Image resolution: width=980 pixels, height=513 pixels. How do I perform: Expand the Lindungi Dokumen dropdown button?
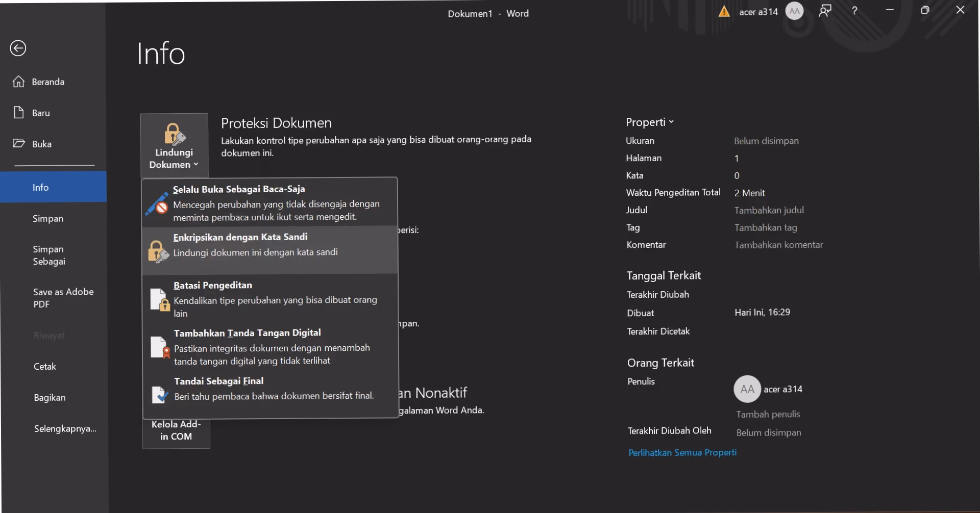tap(174, 145)
